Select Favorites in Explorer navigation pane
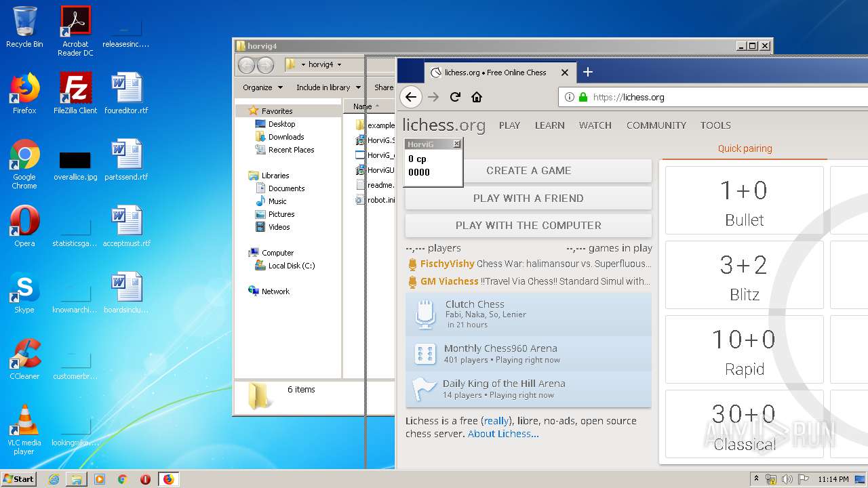Viewport: 868px width, 488px height. (x=277, y=110)
